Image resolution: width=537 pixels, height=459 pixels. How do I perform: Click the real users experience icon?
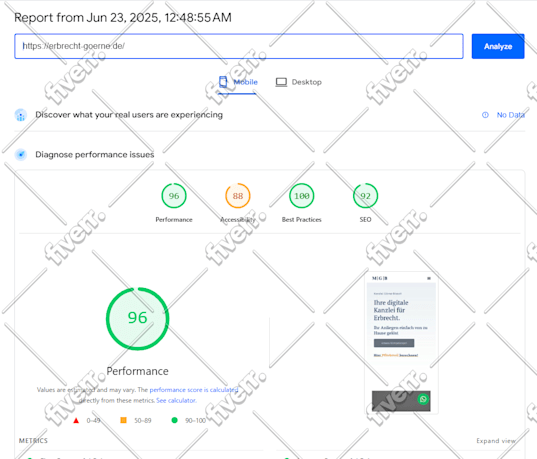pyautogui.click(x=21, y=115)
